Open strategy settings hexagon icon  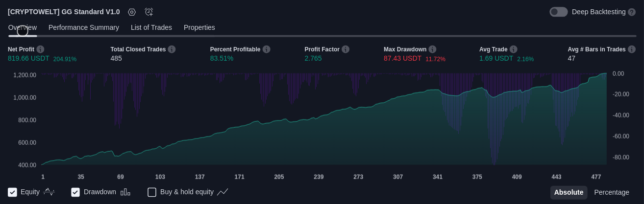(131, 12)
